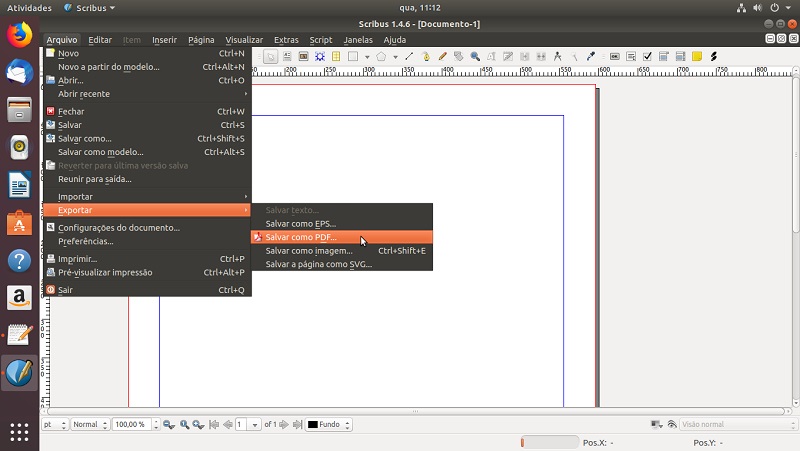Open the polygon tool dropdown arrow
Screen dimensions: 800x451
pyautogui.click(x=395, y=57)
